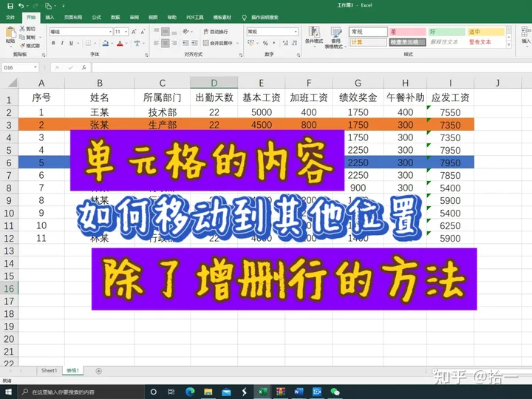Open the font size dropdown showing 11
This screenshot has width=532, height=399.
126,32
